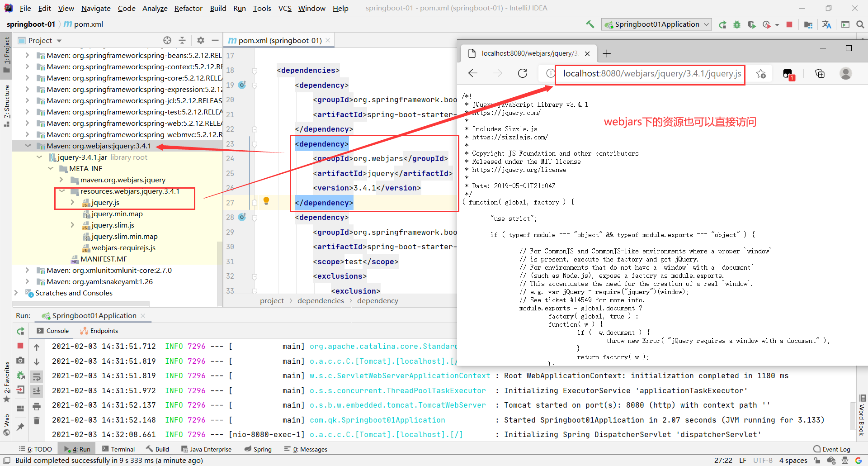Click the UTF-8 encoding in status bar
The height and width of the screenshot is (466, 868).
pos(763,460)
